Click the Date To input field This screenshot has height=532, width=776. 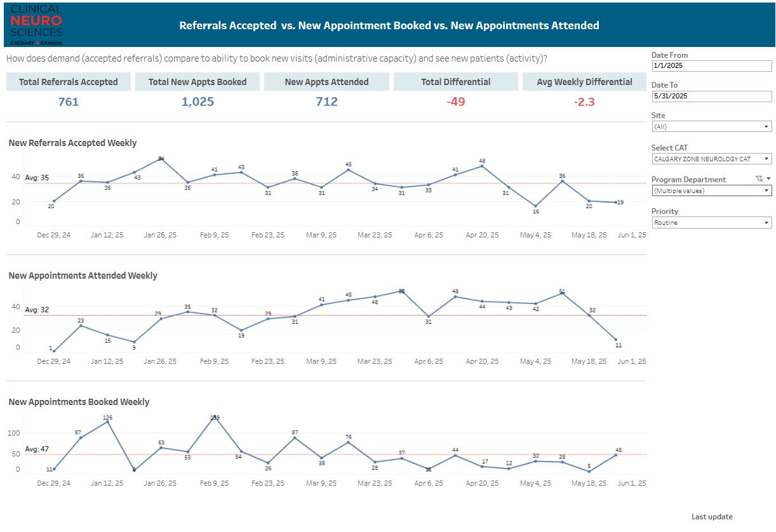711,96
